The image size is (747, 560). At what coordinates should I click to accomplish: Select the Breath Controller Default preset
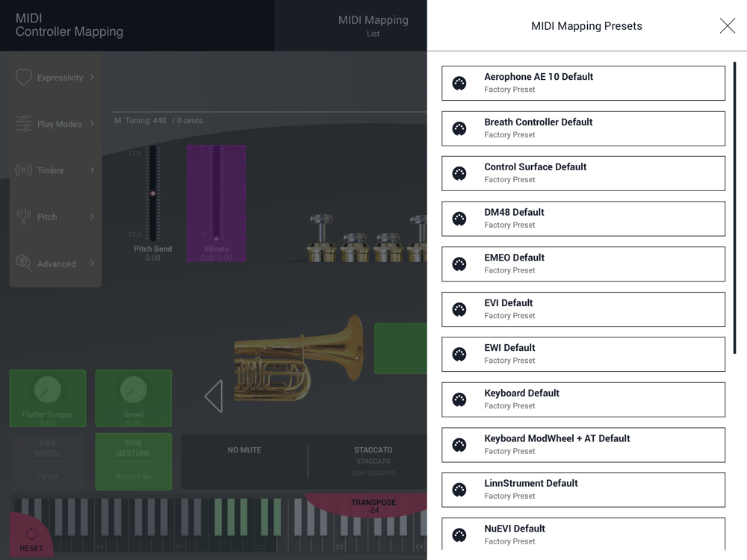583,128
